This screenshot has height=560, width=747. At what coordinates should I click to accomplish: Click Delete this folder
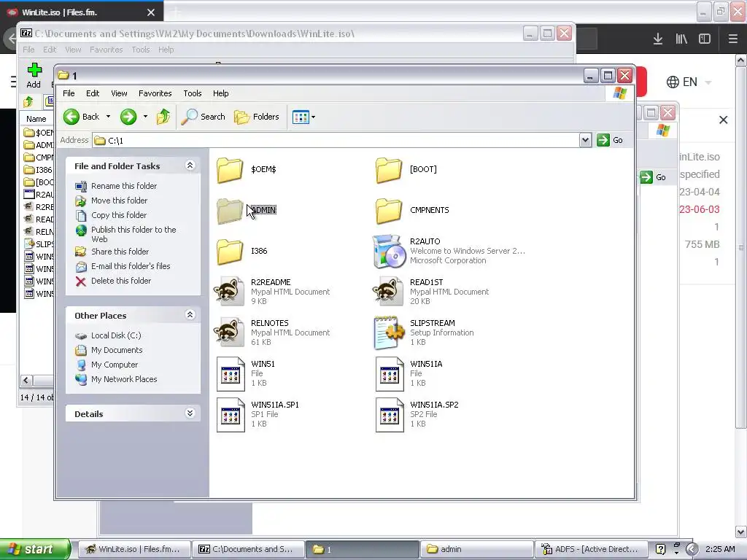121,281
